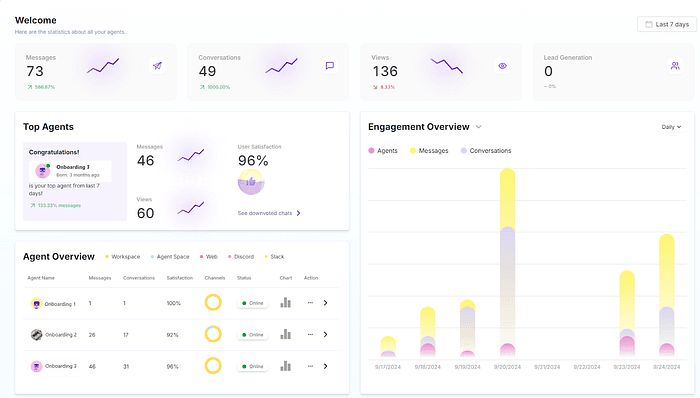Click Onboarding 3 channels donut chart
The width and height of the screenshot is (700, 398).
(x=213, y=365)
